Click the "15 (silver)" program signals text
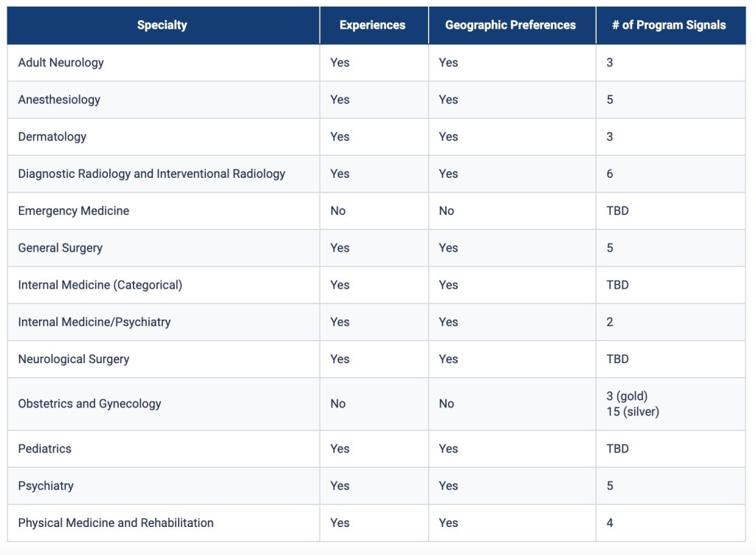Viewport: 756px width, 555px height. (x=633, y=411)
